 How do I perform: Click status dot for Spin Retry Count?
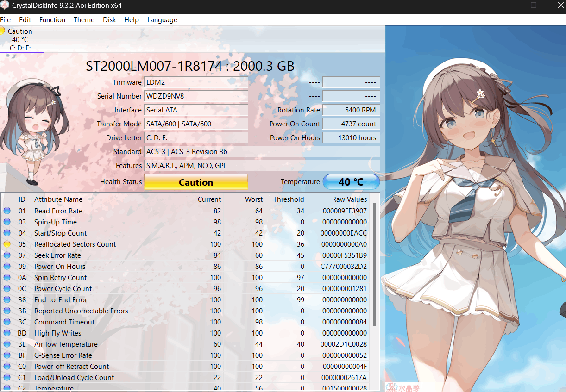(x=7, y=278)
